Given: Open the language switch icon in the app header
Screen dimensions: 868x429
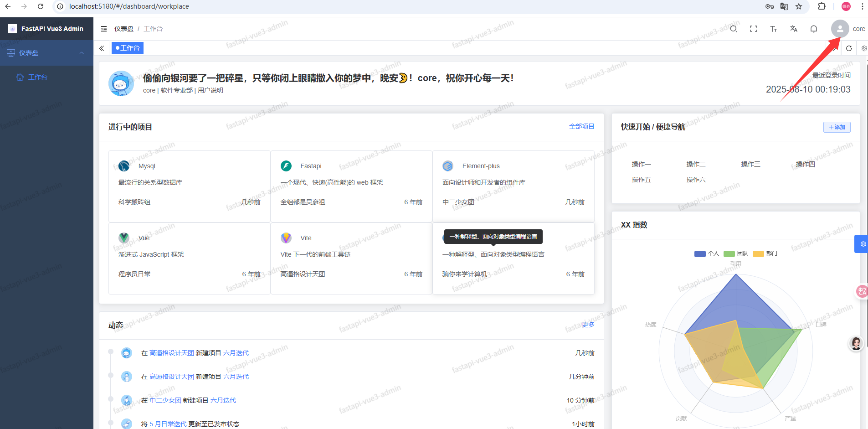Looking at the screenshot, I should (794, 29).
